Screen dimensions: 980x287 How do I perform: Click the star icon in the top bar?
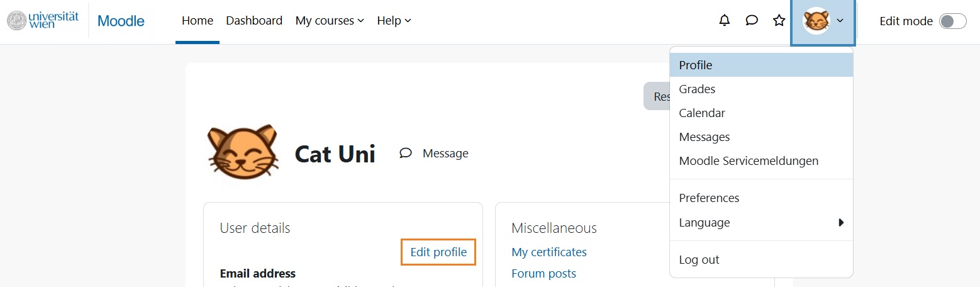tap(779, 21)
